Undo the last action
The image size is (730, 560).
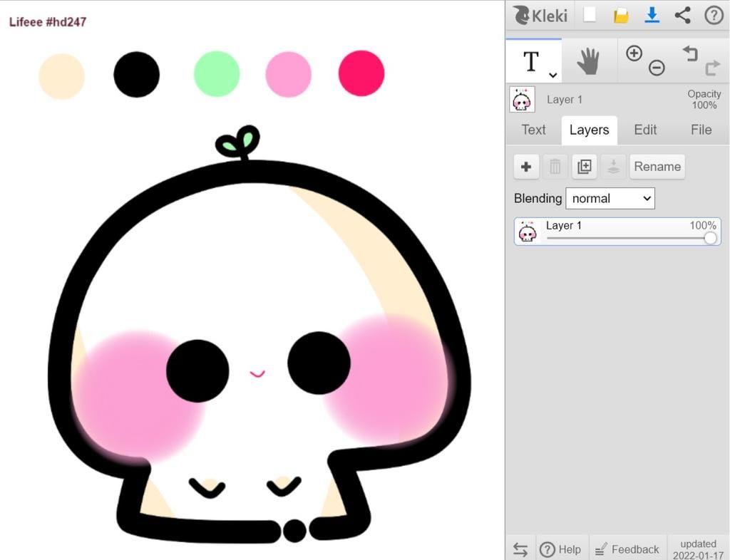(690, 53)
